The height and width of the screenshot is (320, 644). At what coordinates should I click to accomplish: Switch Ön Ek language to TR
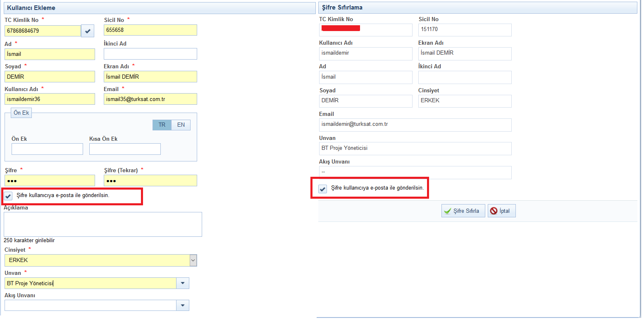pyautogui.click(x=162, y=125)
